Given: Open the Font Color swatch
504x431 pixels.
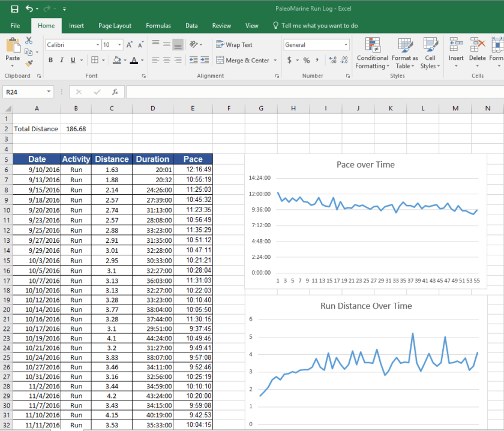Looking at the screenshot, I should click(x=133, y=60).
